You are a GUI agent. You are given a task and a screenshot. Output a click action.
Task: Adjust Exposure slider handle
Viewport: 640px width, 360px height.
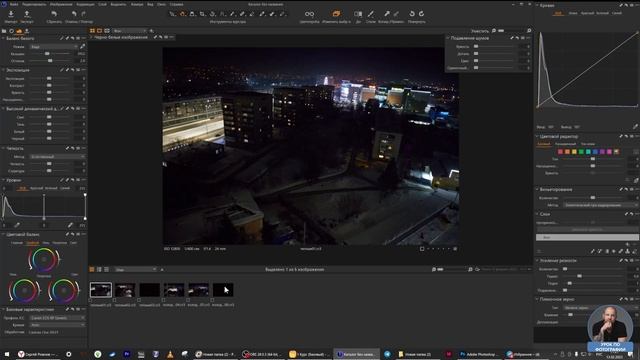49,78
